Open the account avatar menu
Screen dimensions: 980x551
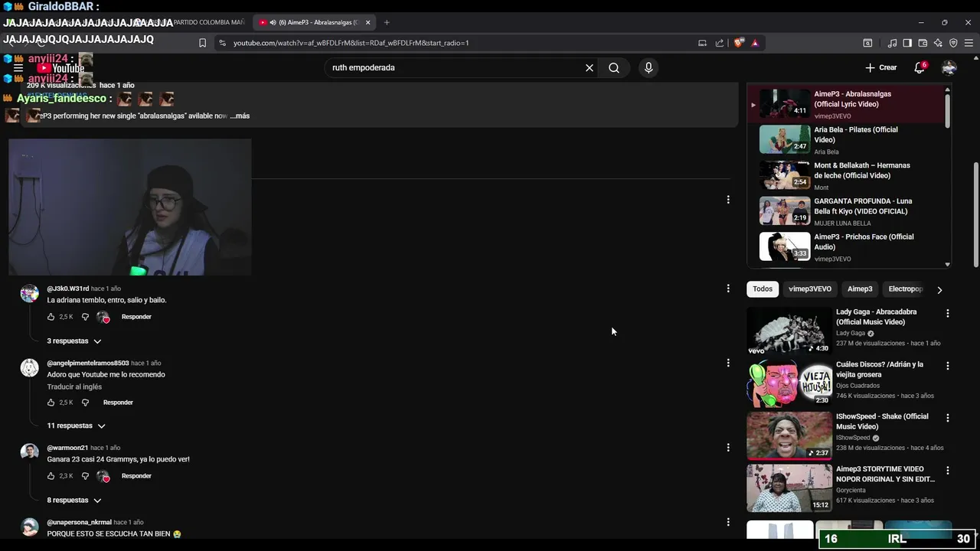(949, 68)
